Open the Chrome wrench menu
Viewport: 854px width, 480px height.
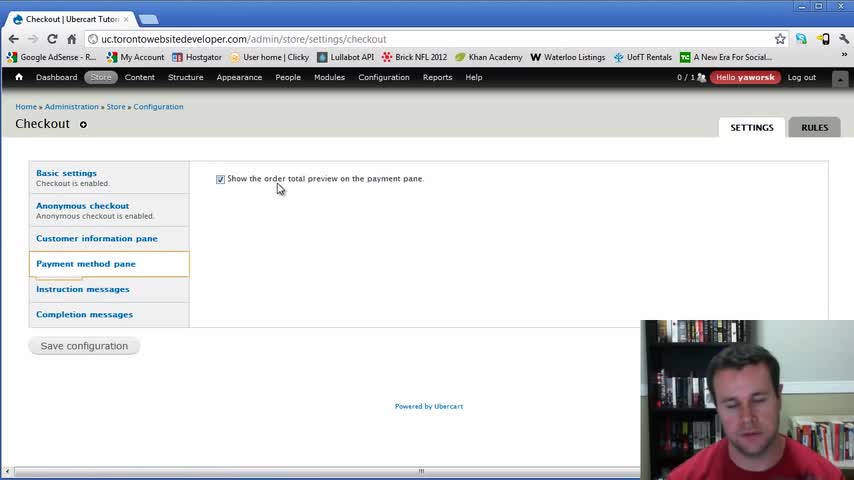844,39
